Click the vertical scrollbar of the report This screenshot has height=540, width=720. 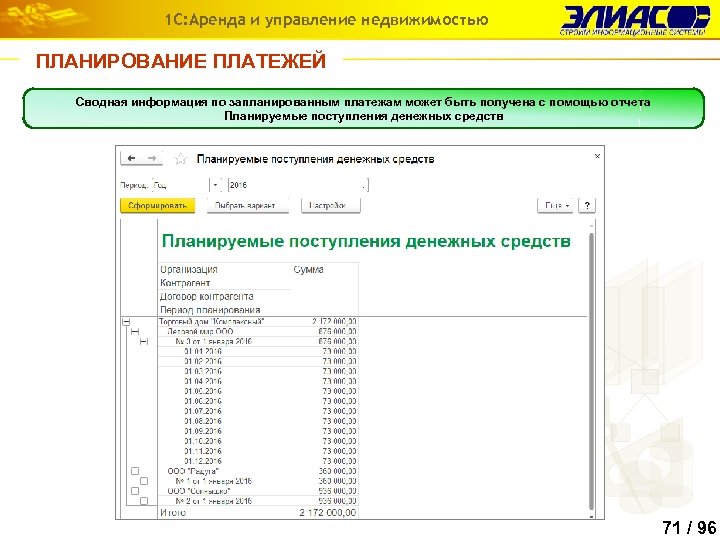click(x=591, y=370)
